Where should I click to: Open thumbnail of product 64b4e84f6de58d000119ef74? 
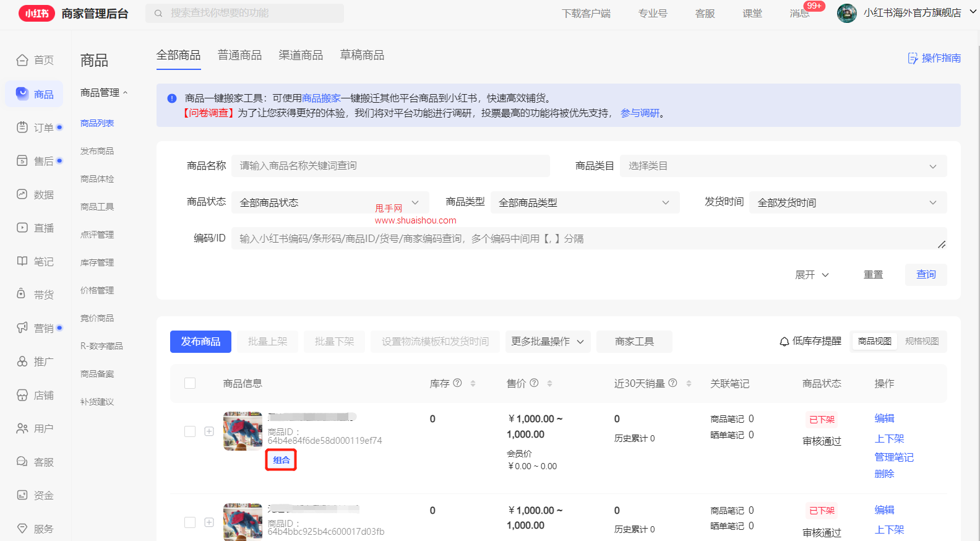(x=243, y=431)
